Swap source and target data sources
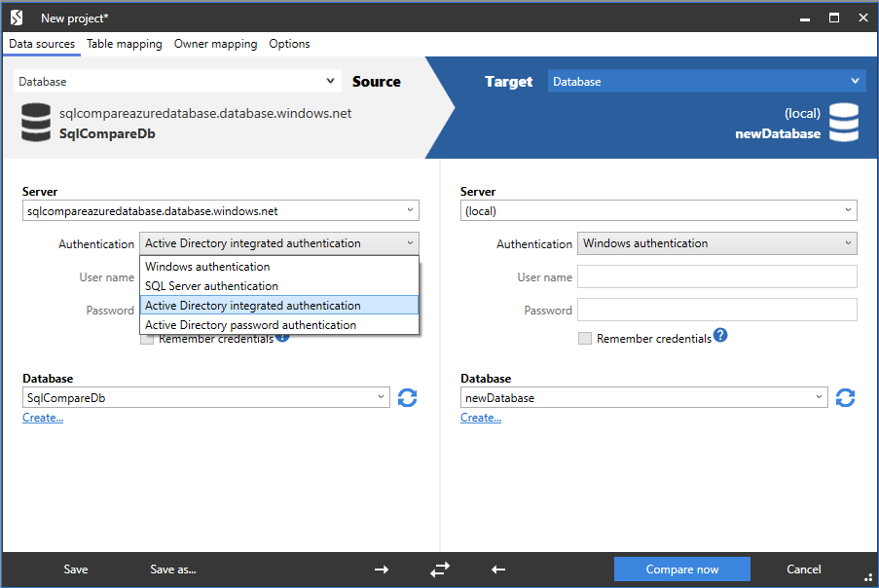 pyautogui.click(x=440, y=570)
